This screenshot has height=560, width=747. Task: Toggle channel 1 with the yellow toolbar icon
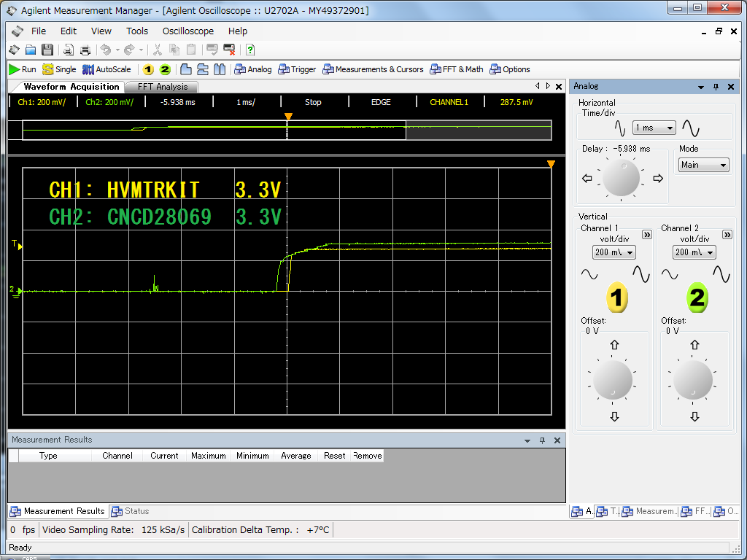tap(148, 69)
